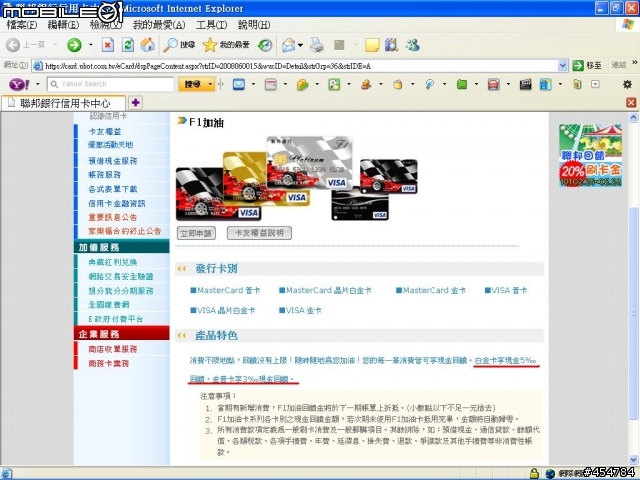
Task: Click the VISA 晶片白金卡 link
Action: pos(223,311)
